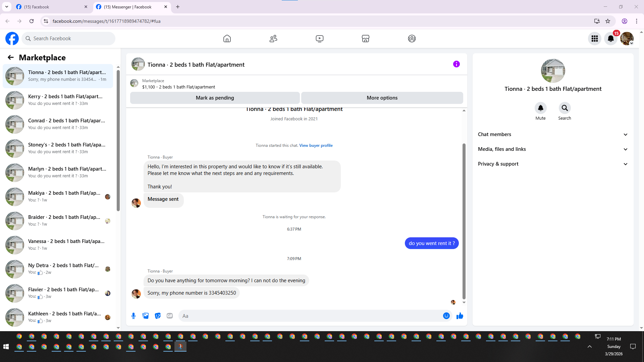Open the Facebook menu grid icon
This screenshot has width=644, height=362.
coord(595,39)
